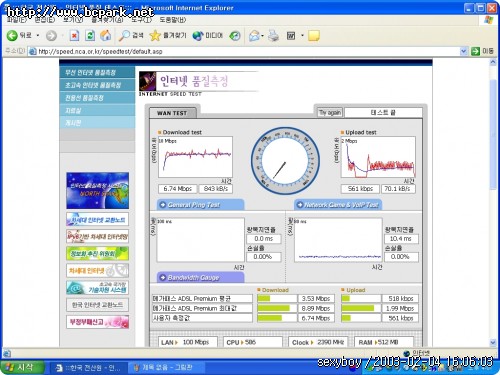The image size is (500, 375).
Task: Click the page icon in the address bar
Action: 32,51
